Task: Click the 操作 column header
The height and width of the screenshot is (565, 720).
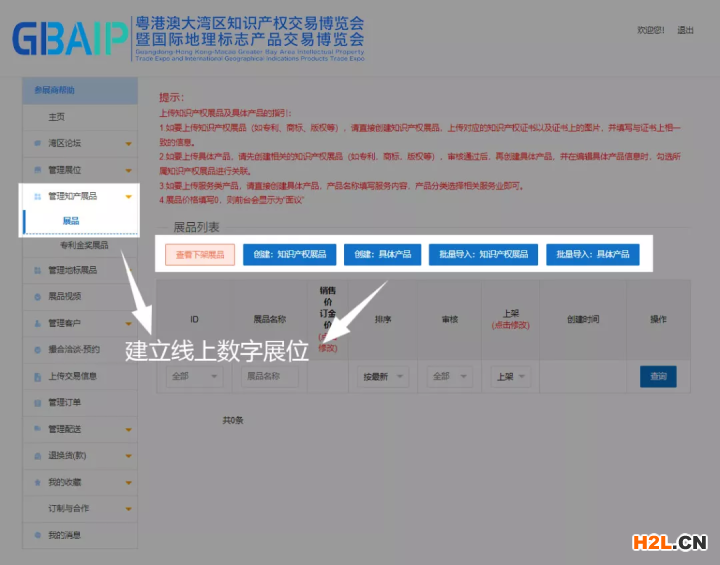Action: (x=658, y=319)
